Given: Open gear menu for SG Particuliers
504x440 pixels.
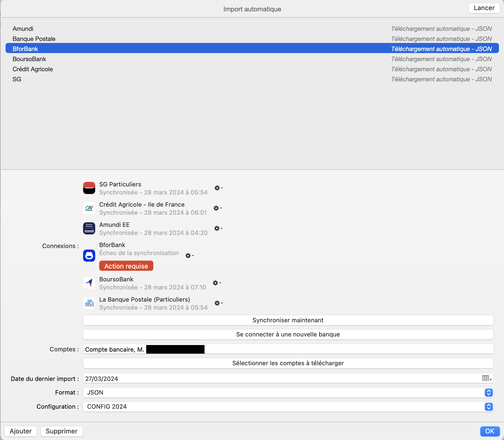Looking at the screenshot, I should tap(218, 188).
